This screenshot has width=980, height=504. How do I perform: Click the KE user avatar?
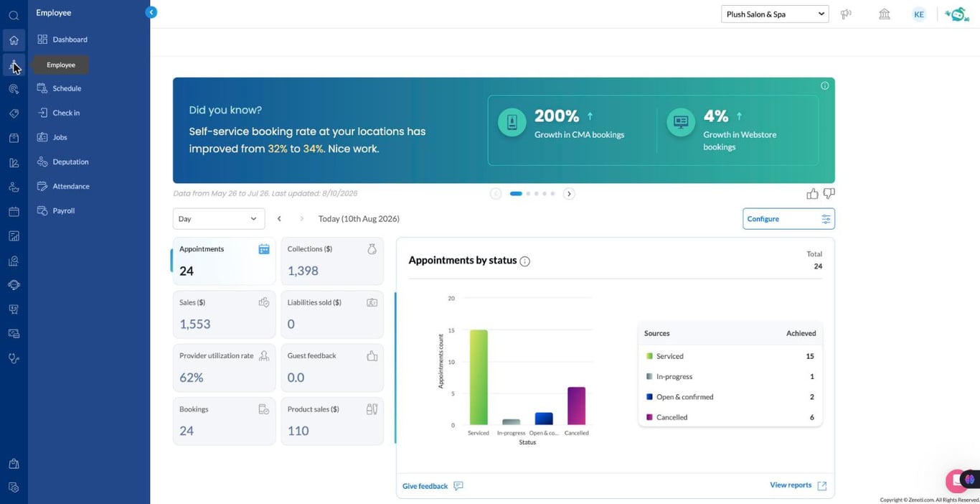[919, 14]
